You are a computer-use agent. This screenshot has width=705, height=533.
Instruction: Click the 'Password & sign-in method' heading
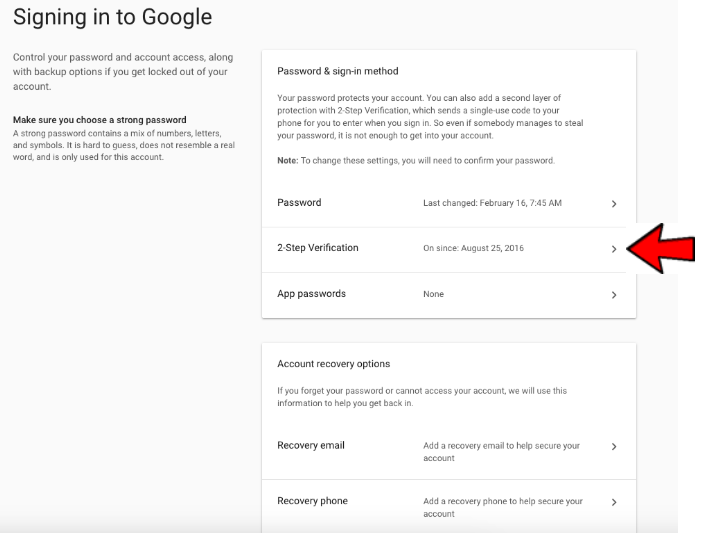pos(338,71)
